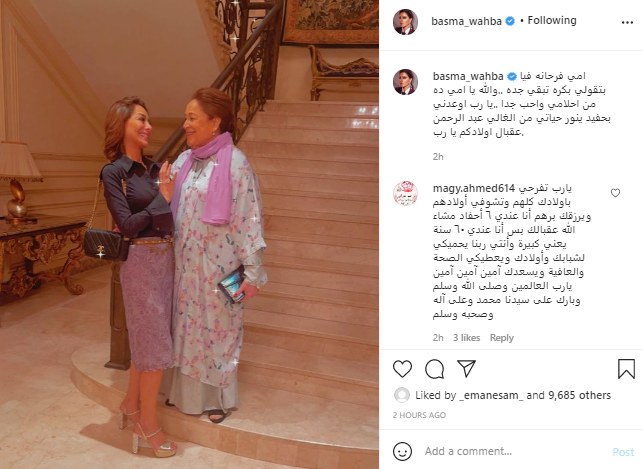Reply to magy.ahmed614's comment
The image size is (643, 469).
point(502,338)
